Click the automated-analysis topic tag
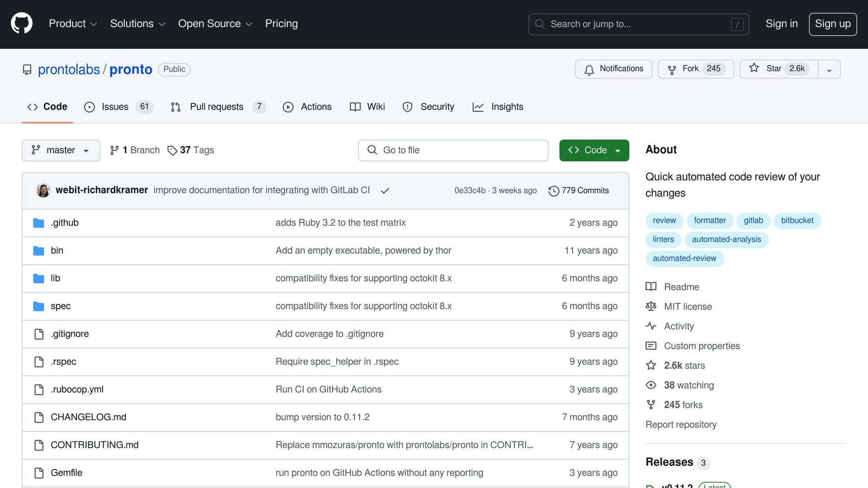 pyautogui.click(x=726, y=240)
